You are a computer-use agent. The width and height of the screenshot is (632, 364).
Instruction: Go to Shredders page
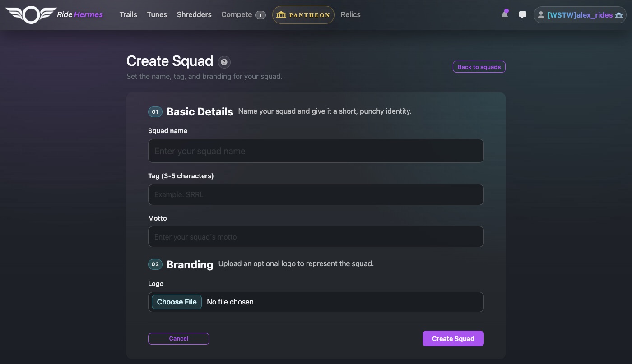(x=194, y=14)
